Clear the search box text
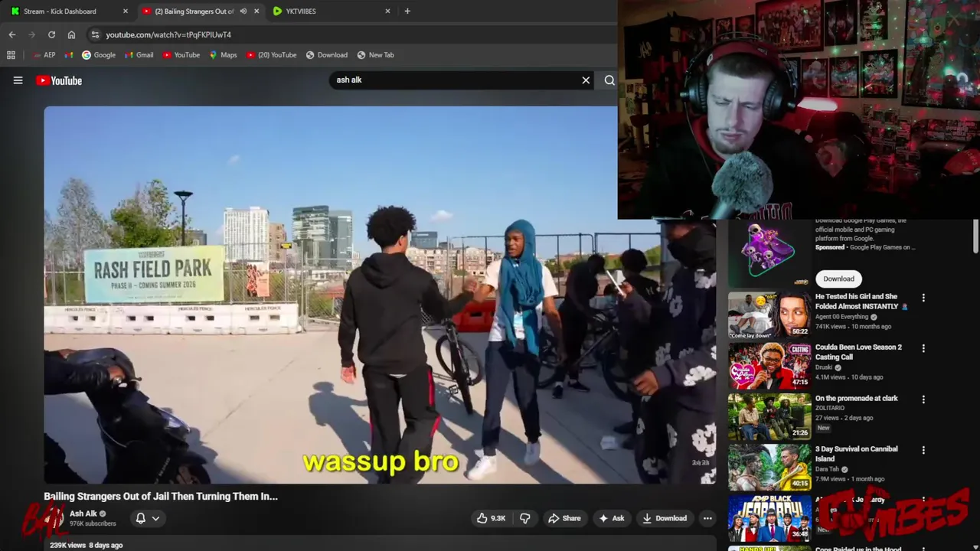Screen dimensions: 980x551 (586, 80)
